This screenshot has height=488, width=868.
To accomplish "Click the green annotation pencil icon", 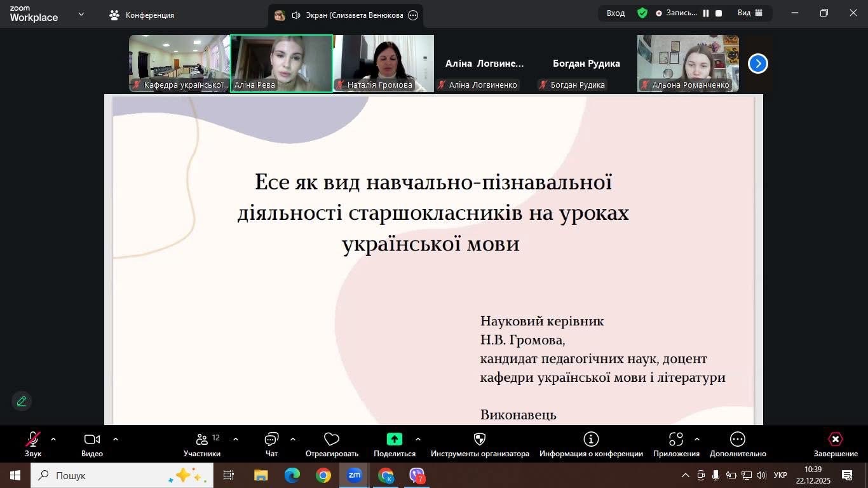I will click(22, 401).
